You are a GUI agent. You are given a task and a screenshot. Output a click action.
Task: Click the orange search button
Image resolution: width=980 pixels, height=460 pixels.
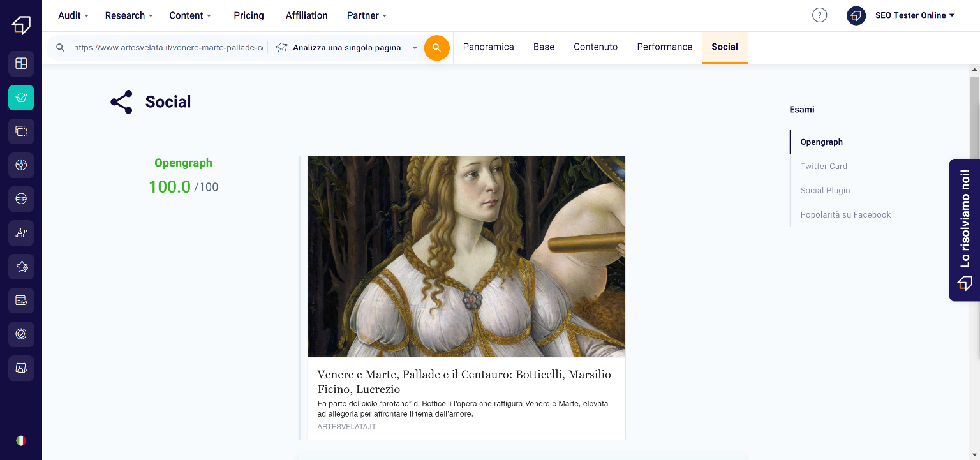point(436,48)
